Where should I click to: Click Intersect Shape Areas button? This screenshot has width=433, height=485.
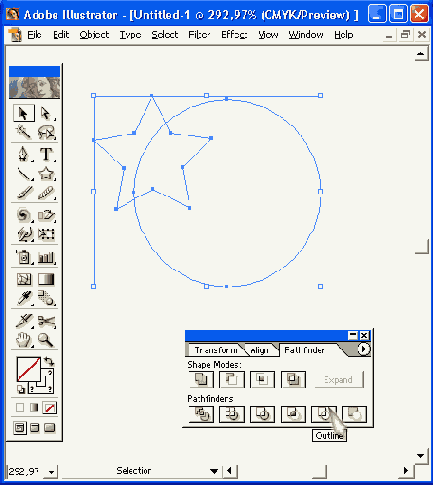(262, 379)
